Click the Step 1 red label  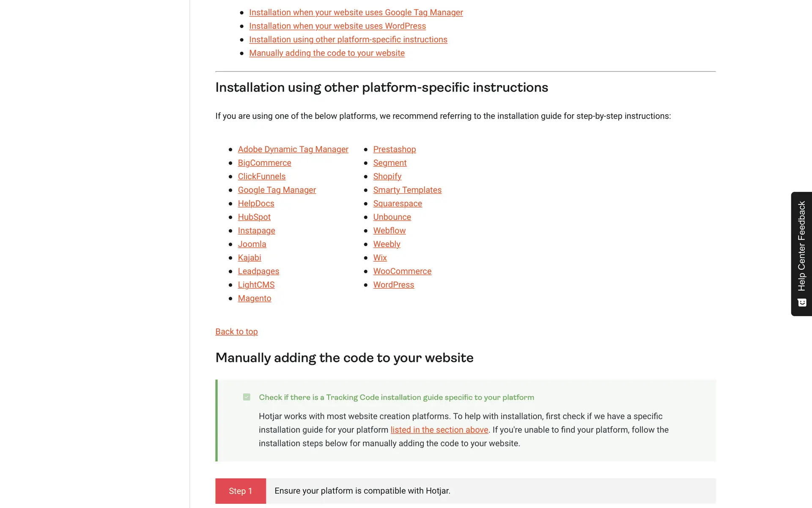(x=240, y=491)
